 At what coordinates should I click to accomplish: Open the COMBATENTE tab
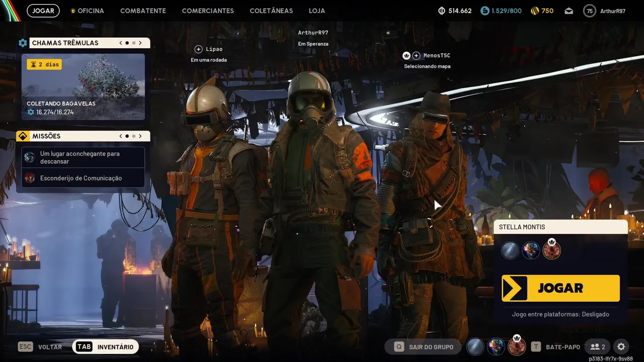[143, 11]
